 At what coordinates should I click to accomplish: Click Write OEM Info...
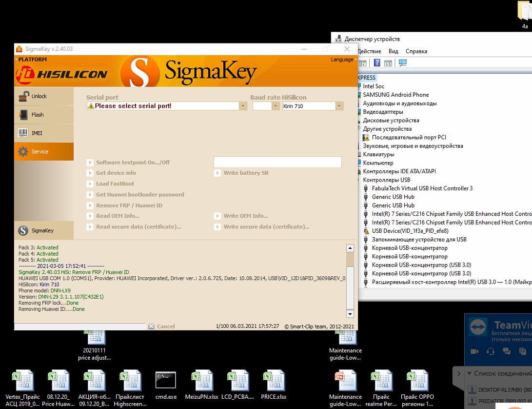pyautogui.click(x=241, y=216)
